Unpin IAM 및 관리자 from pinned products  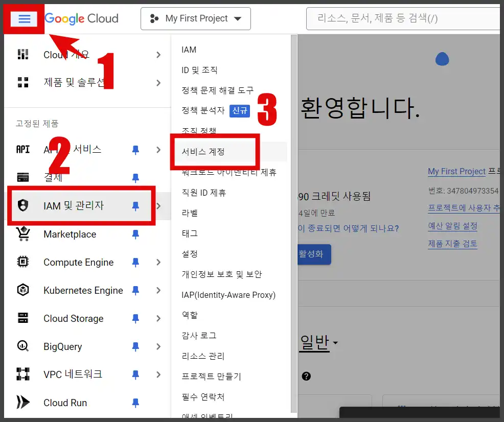pyautogui.click(x=135, y=206)
